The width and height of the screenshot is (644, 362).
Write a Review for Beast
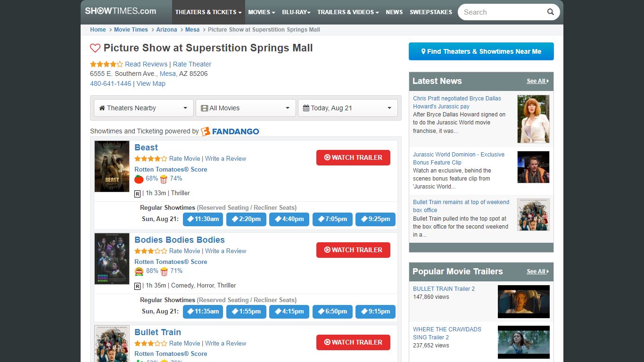[x=225, y=159]
